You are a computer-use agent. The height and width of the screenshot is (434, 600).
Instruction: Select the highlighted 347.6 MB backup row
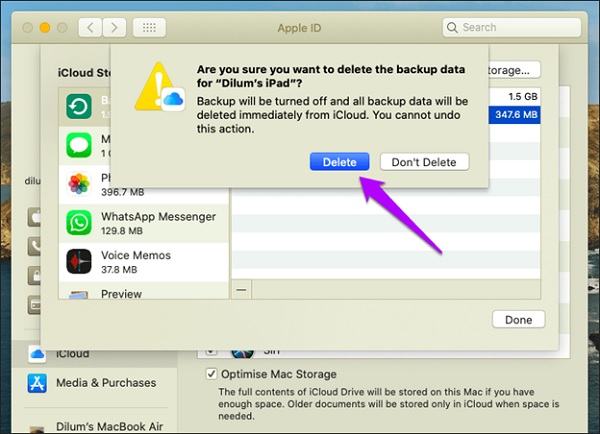(390, 116)
